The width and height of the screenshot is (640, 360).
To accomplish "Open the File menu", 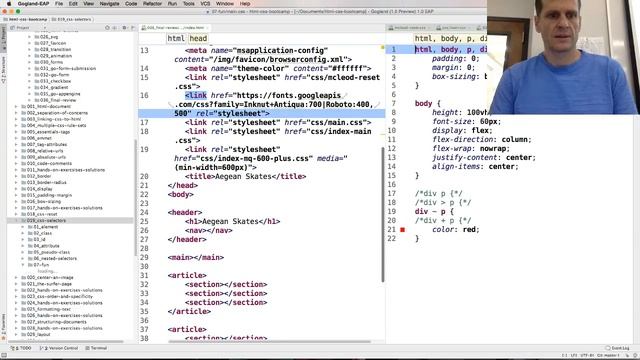I will pyautogui.click(x=59, y=4).
